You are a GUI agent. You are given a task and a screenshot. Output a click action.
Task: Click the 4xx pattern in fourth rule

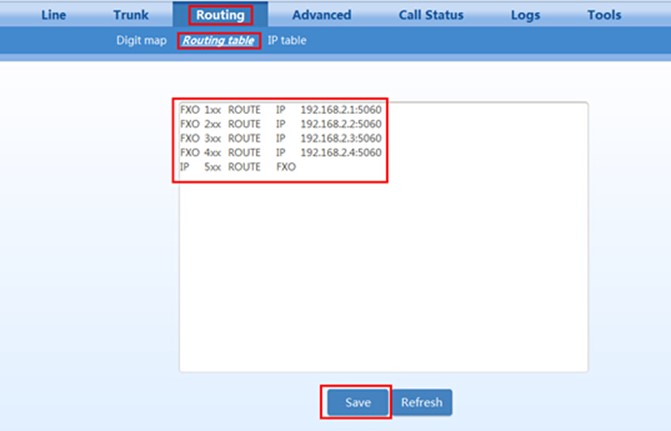coord(212,153)
